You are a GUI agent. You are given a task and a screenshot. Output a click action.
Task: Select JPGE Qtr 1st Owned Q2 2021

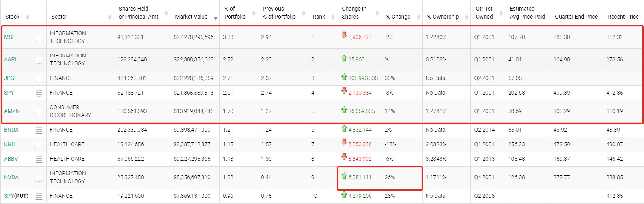point(484,78)
